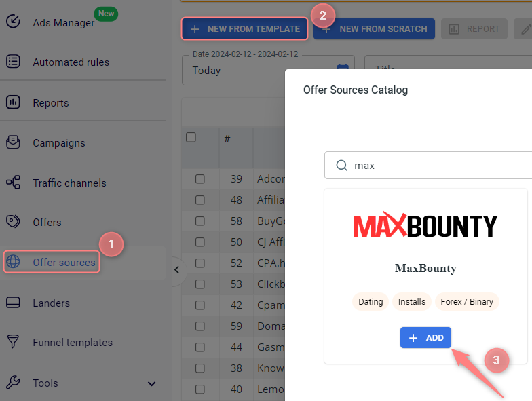Open Ads Manager icon in sidebar
532x401 pixels.
tap(13, 21)
